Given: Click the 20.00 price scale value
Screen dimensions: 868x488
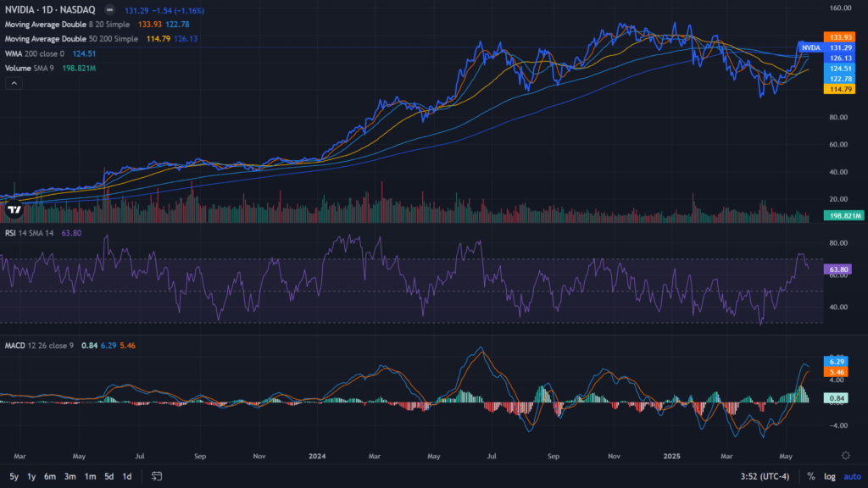Looking at the screenshot, I should point(838,199).
